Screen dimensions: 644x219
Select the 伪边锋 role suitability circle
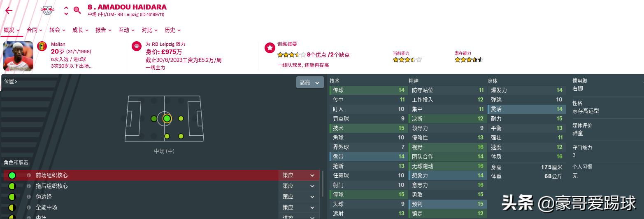pos(12,197)
